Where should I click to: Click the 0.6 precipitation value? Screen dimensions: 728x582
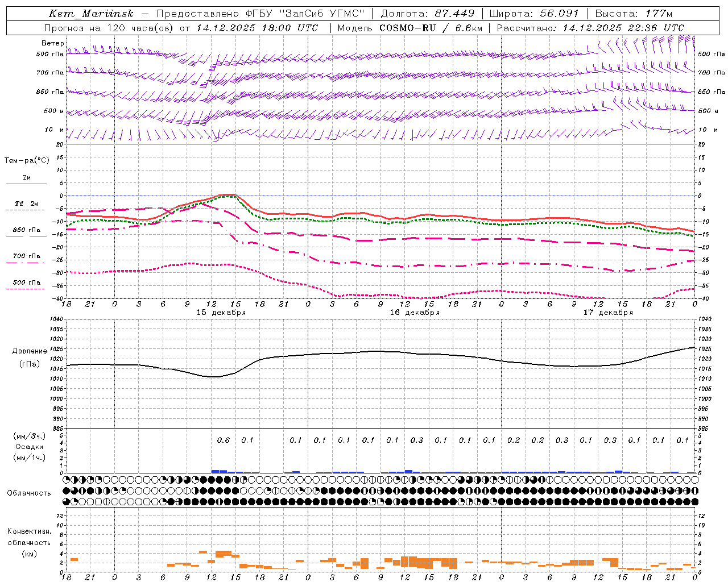pyautogui.click(x=224, y=440)
